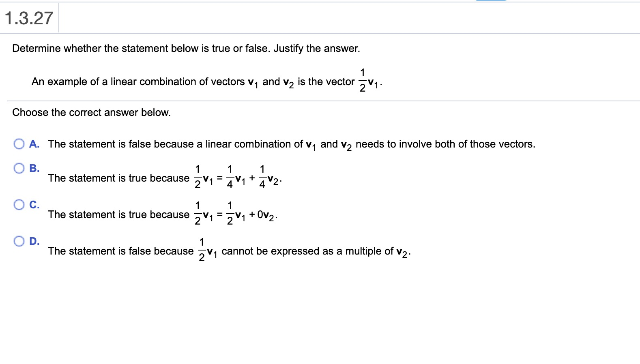This screenshot has width=640, height=364.
Task: Click the fraction one-half v1 in statement
Action: (x=368, y=79)
